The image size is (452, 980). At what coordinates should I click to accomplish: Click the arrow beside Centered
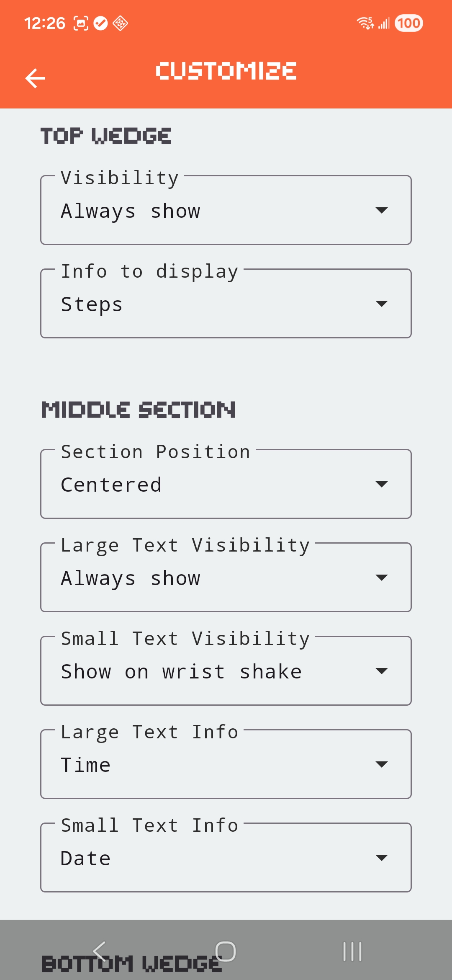[x=381, y=484]
